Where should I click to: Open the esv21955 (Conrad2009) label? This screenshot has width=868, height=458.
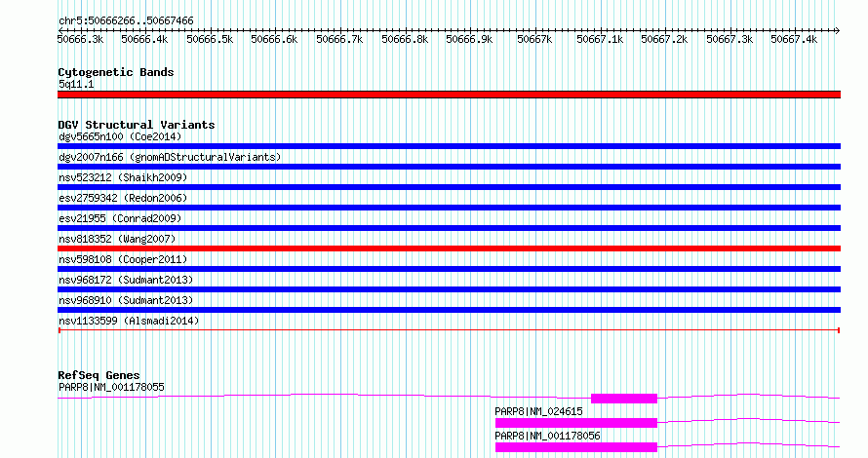[120, 218]
